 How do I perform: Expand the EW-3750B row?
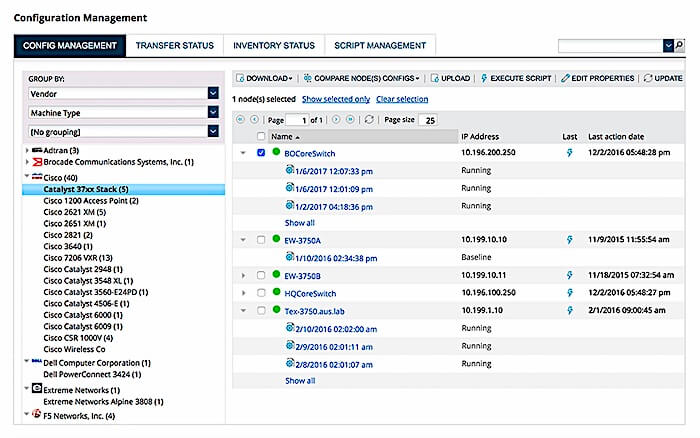click(242, 275)
